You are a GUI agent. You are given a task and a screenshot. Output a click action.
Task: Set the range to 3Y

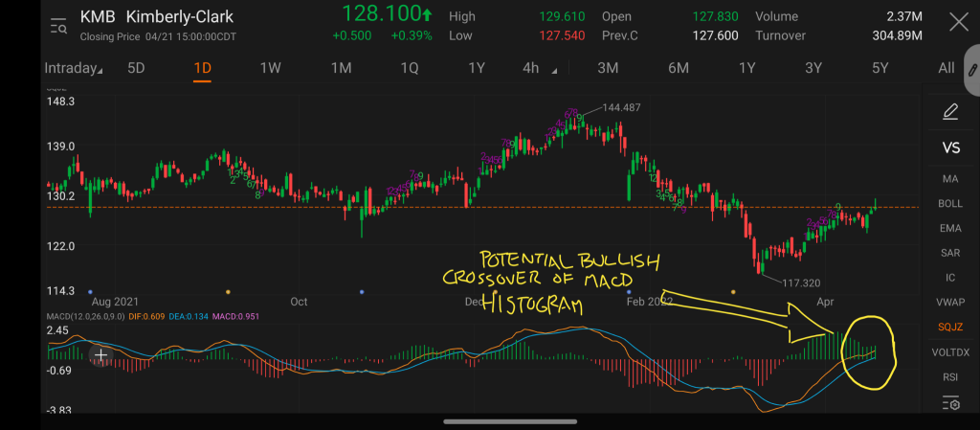[x=813, y=68]
